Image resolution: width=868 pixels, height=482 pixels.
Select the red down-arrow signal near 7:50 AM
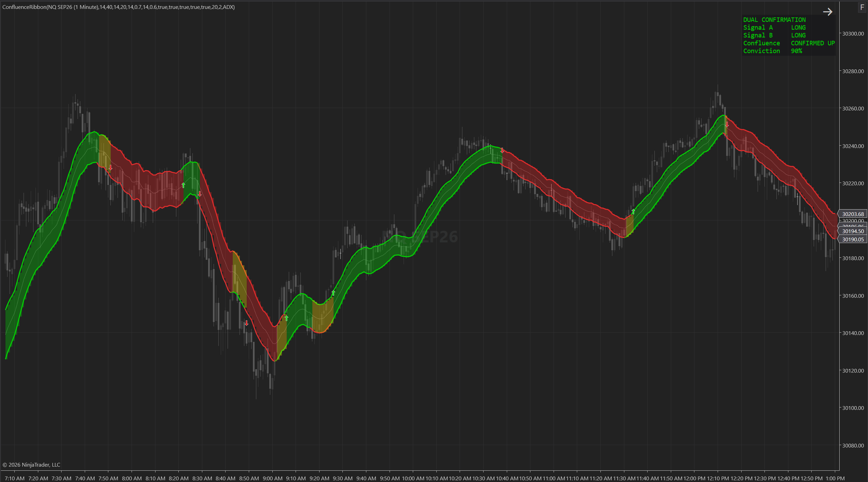pyautogui.click(x=110, y=168)
